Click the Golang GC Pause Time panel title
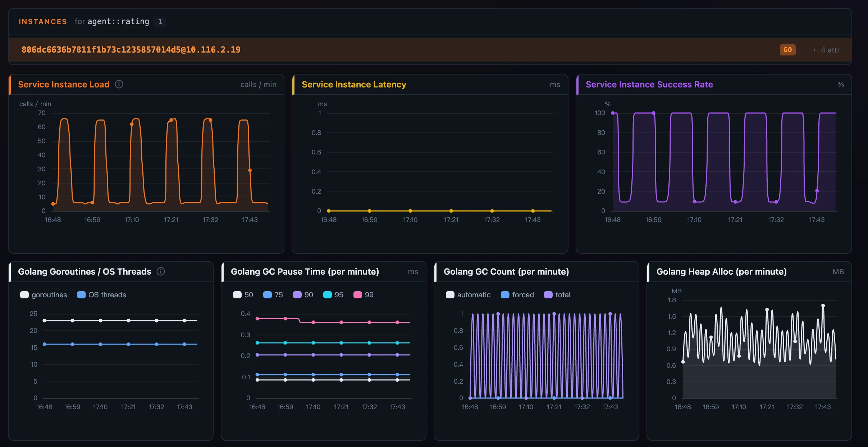868x447 pixels. pyautogui.click(x=305, y=271)
